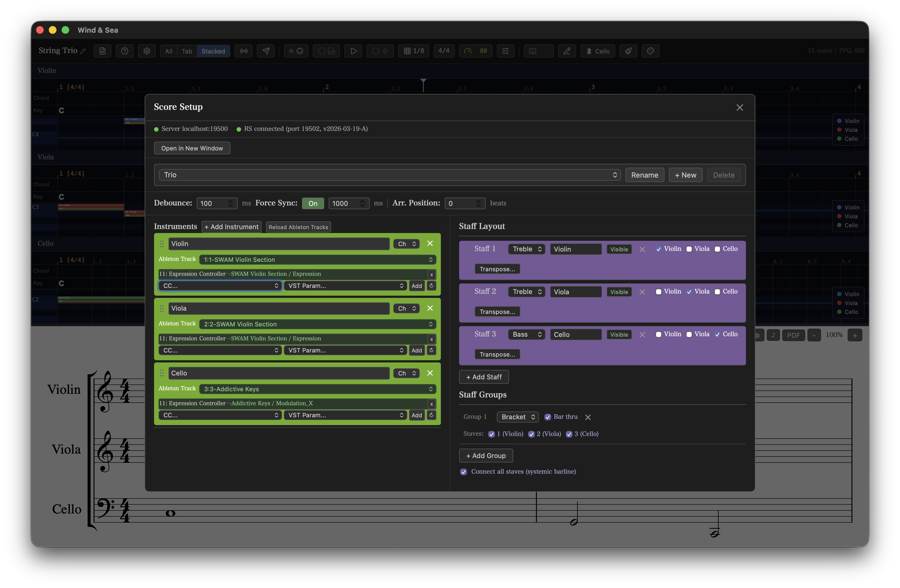This screenshot has height=588, width=900.
Task: Open the Trio score preset dropdown
Action: click(x=389, y=175)
